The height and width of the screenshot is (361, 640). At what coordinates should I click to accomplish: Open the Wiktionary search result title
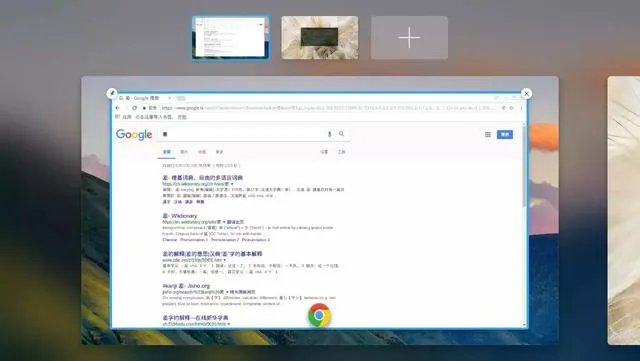click(x=180, y=216)
